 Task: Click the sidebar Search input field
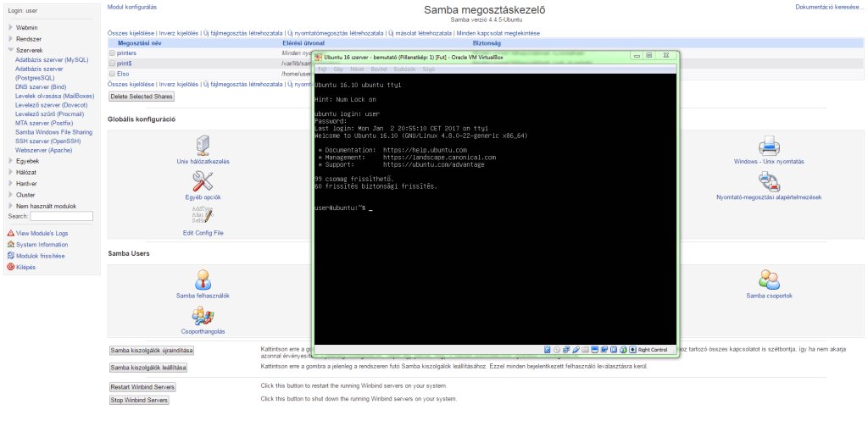click(61, 216)
